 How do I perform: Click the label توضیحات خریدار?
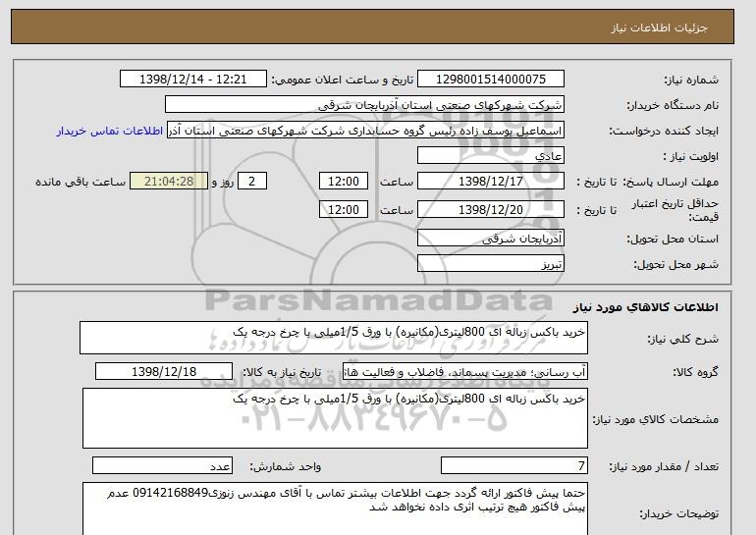(679, 514)
